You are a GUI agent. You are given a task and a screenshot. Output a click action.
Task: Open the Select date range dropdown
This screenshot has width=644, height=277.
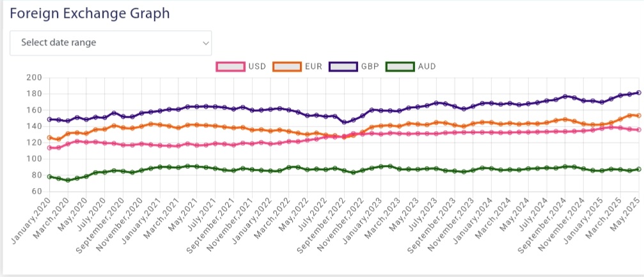tap(110, 43)
